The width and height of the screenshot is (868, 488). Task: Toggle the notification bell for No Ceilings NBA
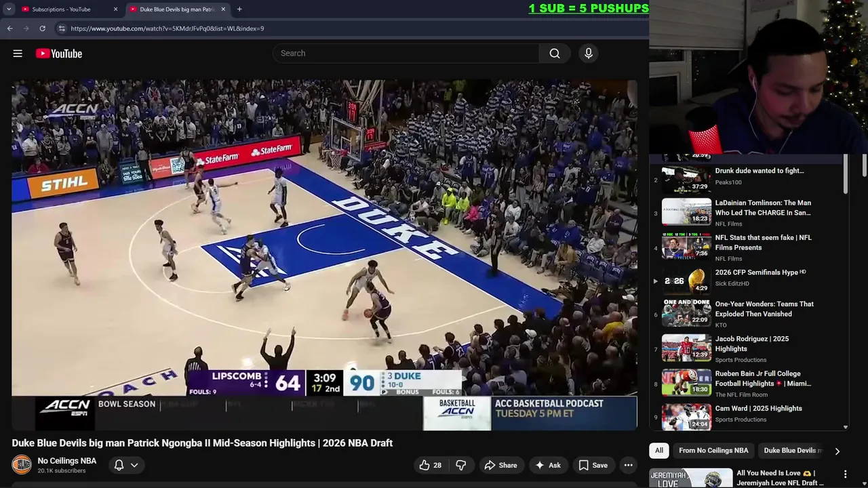tap(119, 465)
